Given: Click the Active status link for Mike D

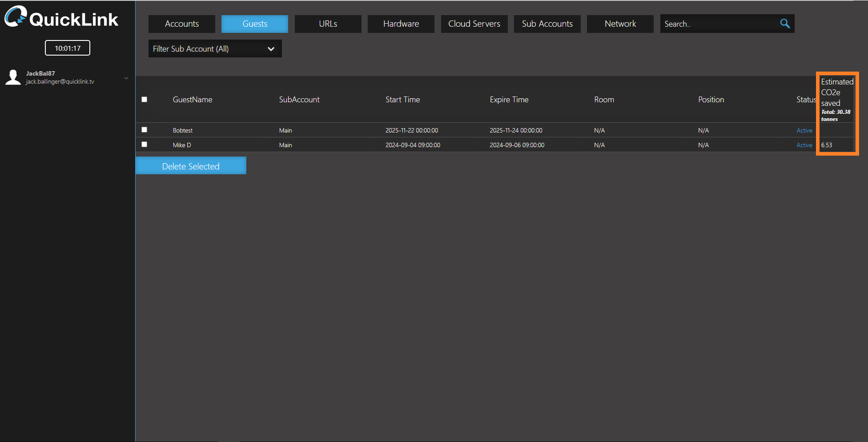Looking at the screenshot, I should click(804, 145).
